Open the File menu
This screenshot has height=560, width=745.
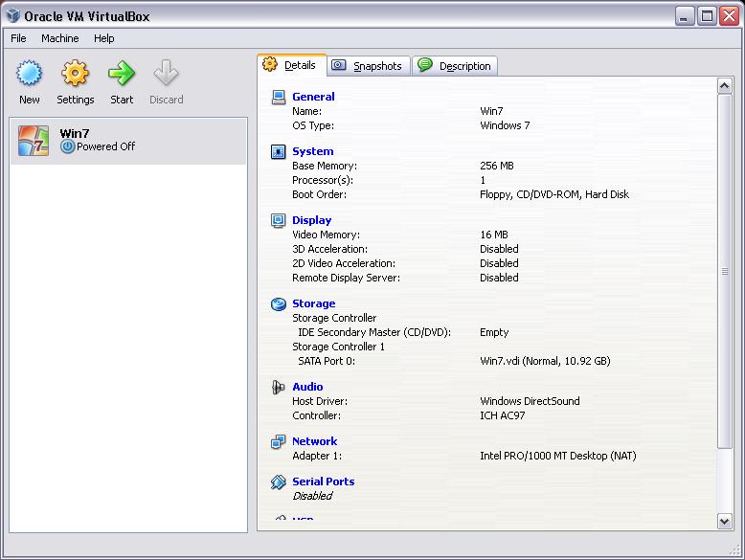coord(18,38)
